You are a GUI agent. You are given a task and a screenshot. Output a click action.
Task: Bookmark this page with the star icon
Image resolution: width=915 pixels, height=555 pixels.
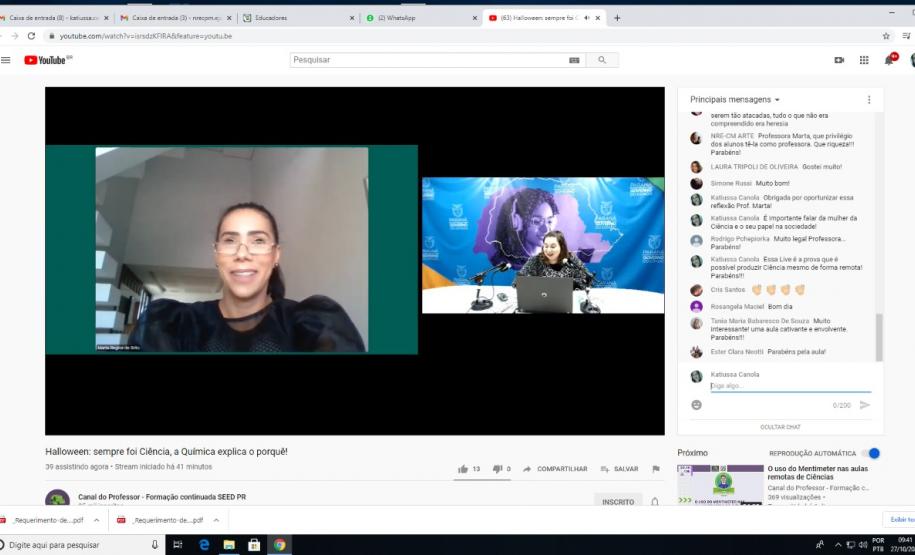886,36
